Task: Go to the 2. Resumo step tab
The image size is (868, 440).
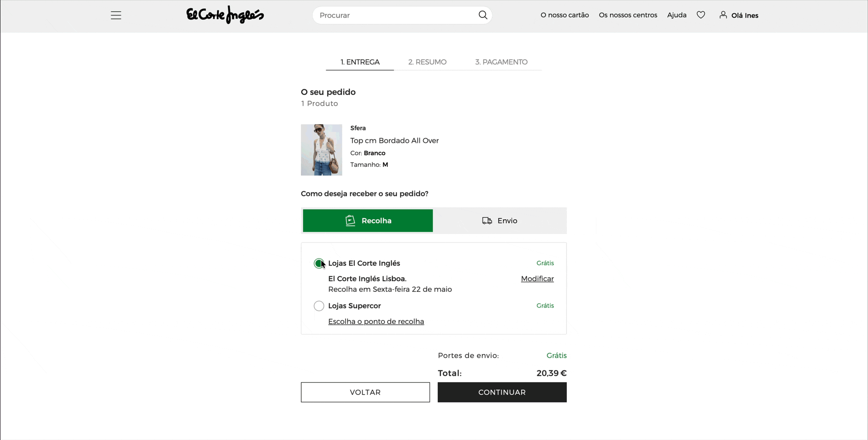Action: 427,62
